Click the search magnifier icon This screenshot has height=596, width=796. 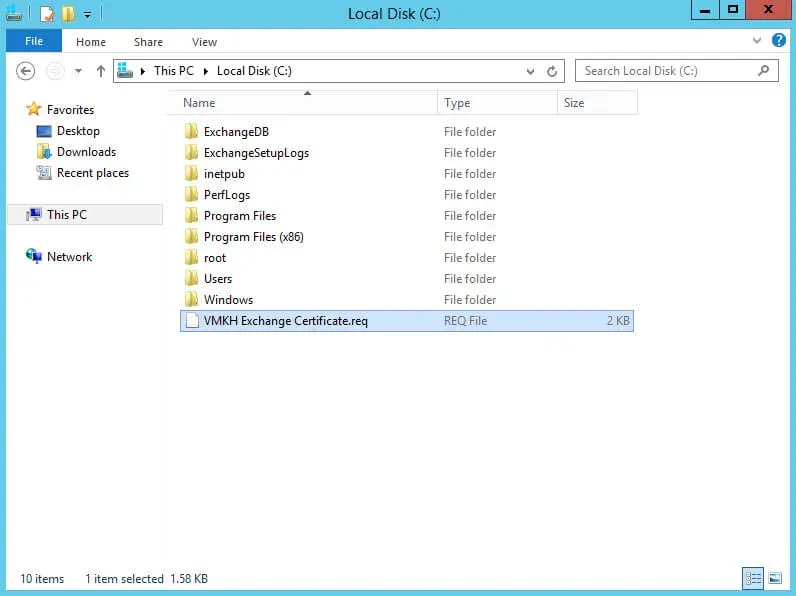click(x=764, y=71)
